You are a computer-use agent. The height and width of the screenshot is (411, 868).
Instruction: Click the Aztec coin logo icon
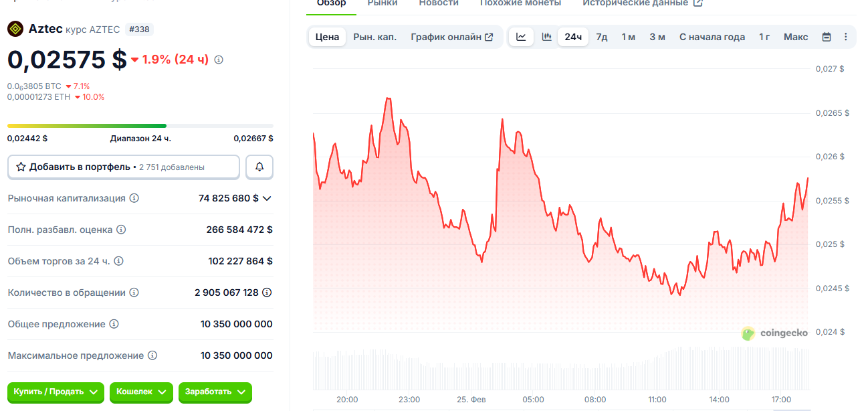15,29
